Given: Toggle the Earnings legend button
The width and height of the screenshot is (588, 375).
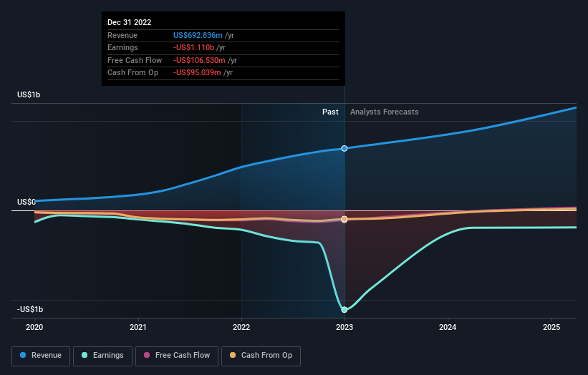Looking at the screenshot, I should pyautogui.click(x=102, y=356).
